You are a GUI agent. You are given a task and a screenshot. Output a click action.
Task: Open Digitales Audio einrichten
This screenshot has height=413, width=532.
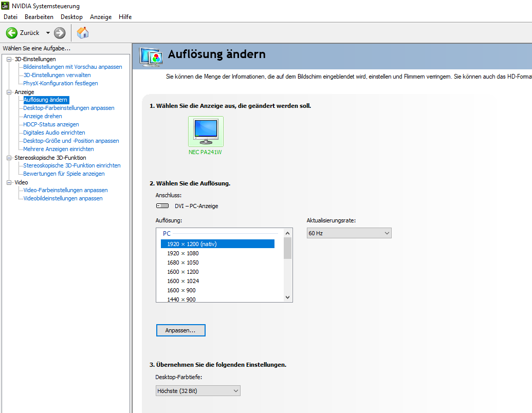[54, 133]
